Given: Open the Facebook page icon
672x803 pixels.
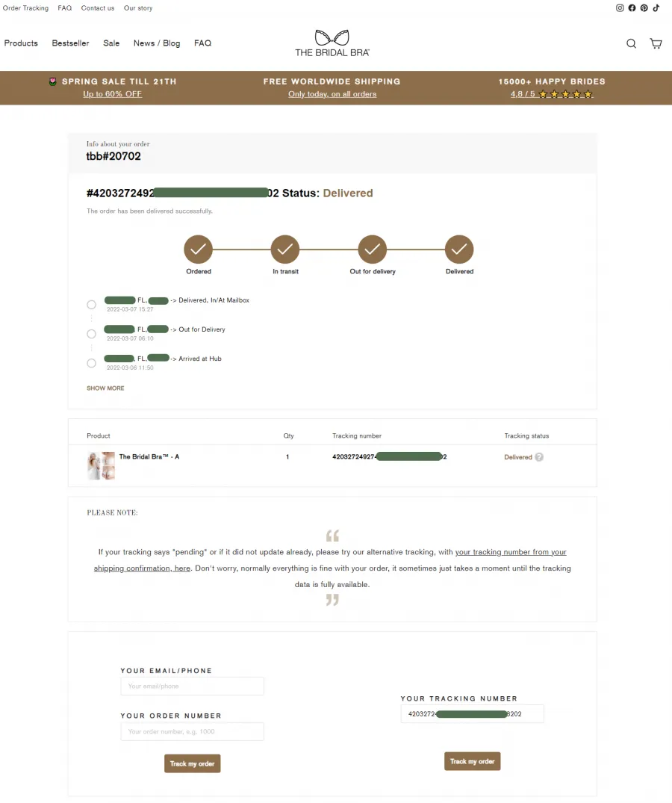Looking at the screenshot, I should [x=632, y=7].
